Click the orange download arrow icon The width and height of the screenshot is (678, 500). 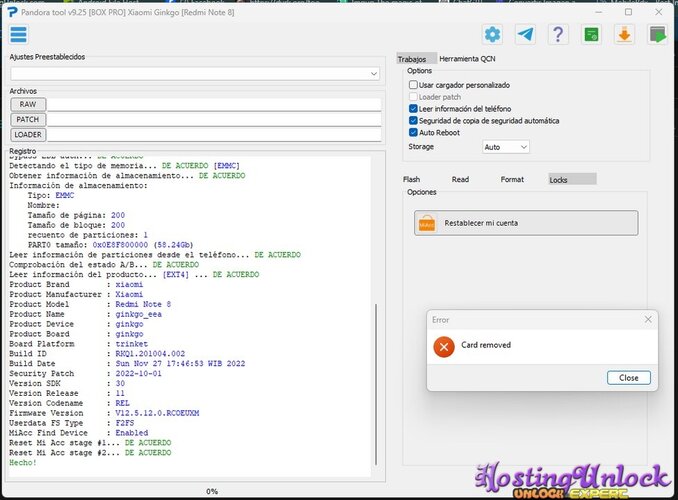pyautogui.click(x=624, y=34)
